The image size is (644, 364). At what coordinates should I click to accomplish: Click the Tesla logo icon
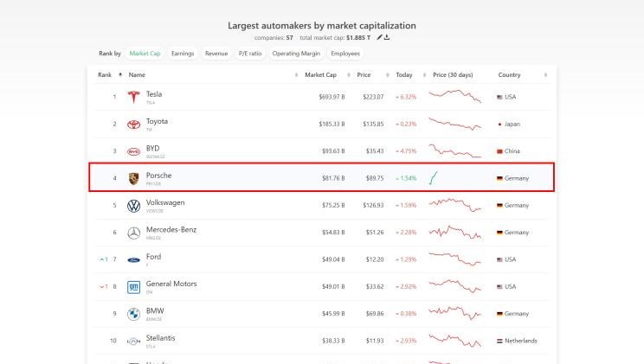pyautogui.click(x=133, y=97)
